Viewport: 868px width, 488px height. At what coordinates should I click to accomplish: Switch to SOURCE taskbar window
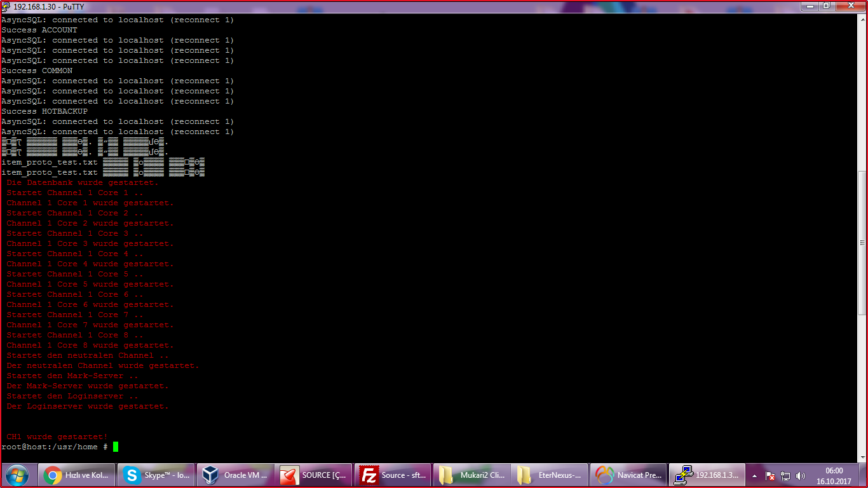click(x=315, y=475)
